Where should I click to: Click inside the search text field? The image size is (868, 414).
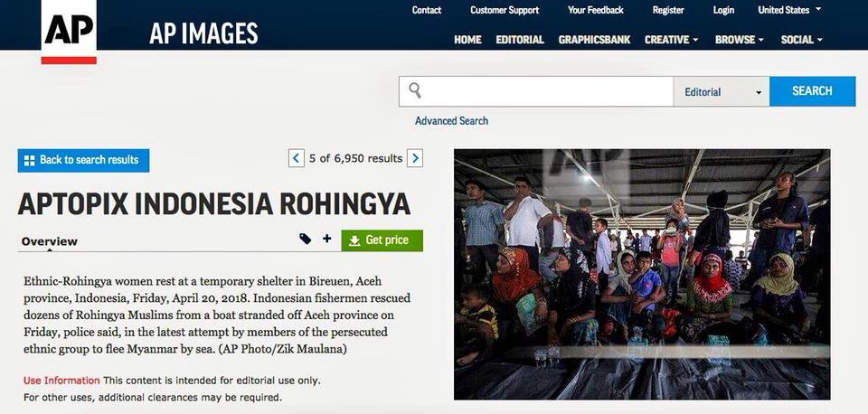[x=548, y=91]
